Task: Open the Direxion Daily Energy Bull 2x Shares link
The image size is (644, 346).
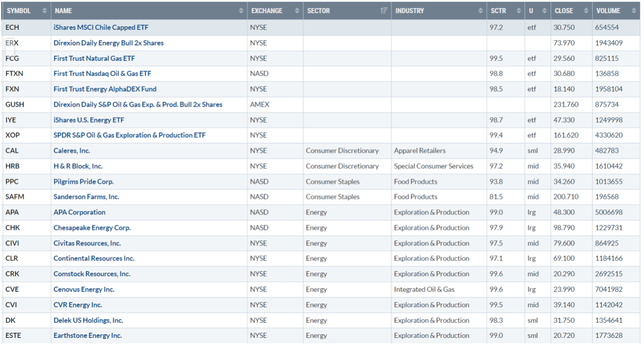Action: (108, 43)
